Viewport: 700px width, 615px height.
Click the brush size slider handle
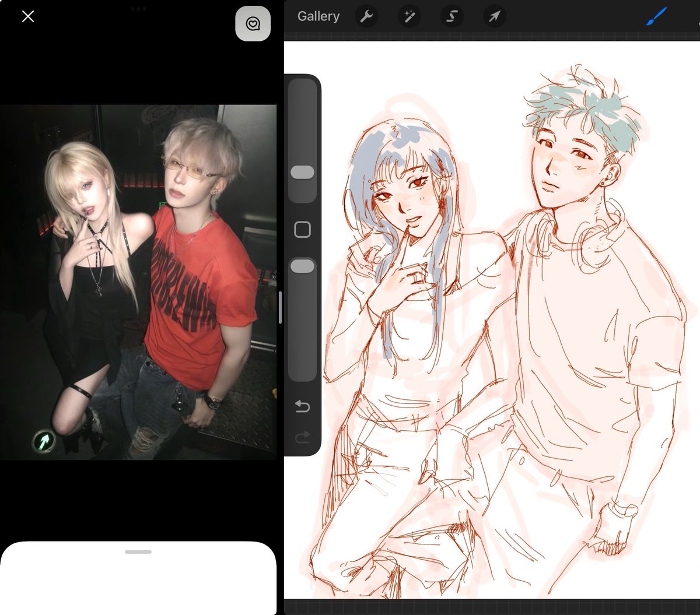(302, 172)
